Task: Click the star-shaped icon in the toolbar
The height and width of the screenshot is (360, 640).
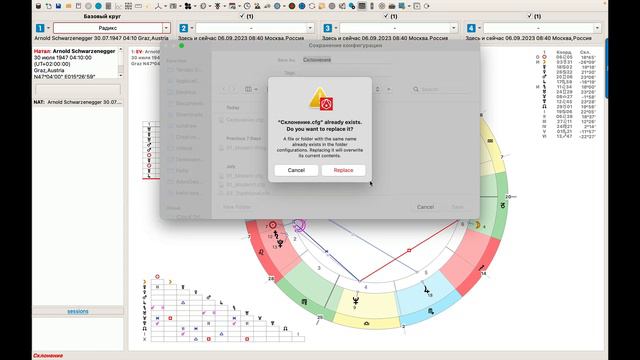Action: coord(218,6)
